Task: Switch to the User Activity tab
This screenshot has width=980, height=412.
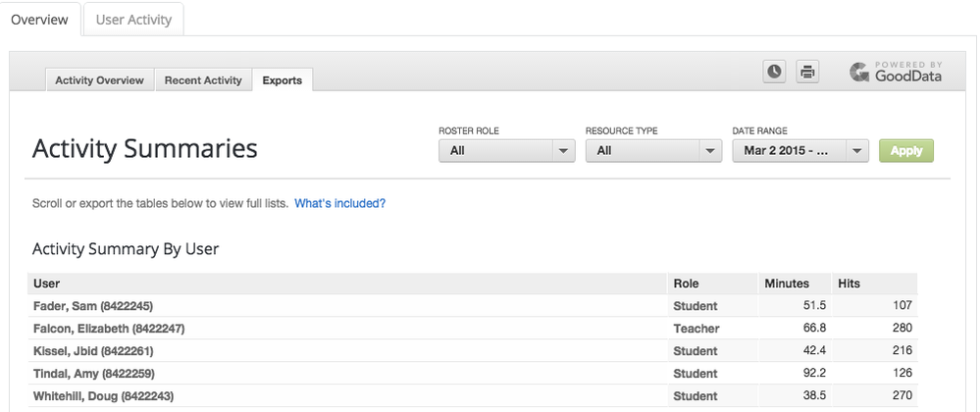Action: tap(133, 20)
